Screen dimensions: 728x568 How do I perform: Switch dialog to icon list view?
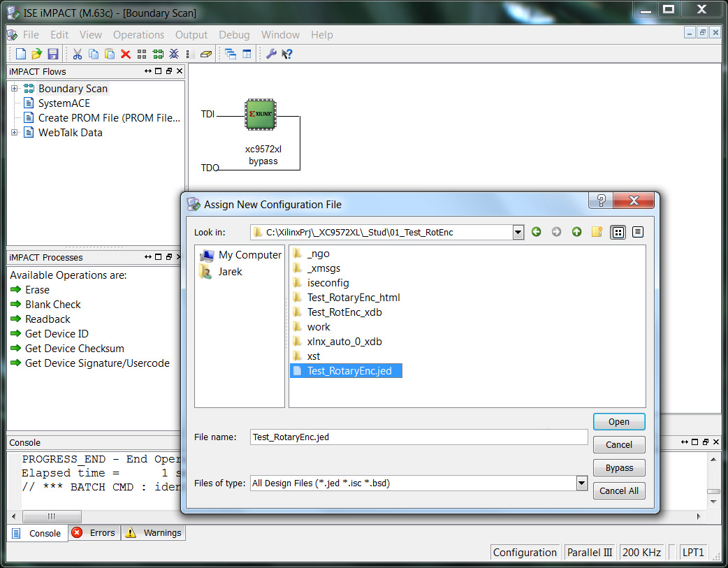pyautogui.click(x=618, y=232)
